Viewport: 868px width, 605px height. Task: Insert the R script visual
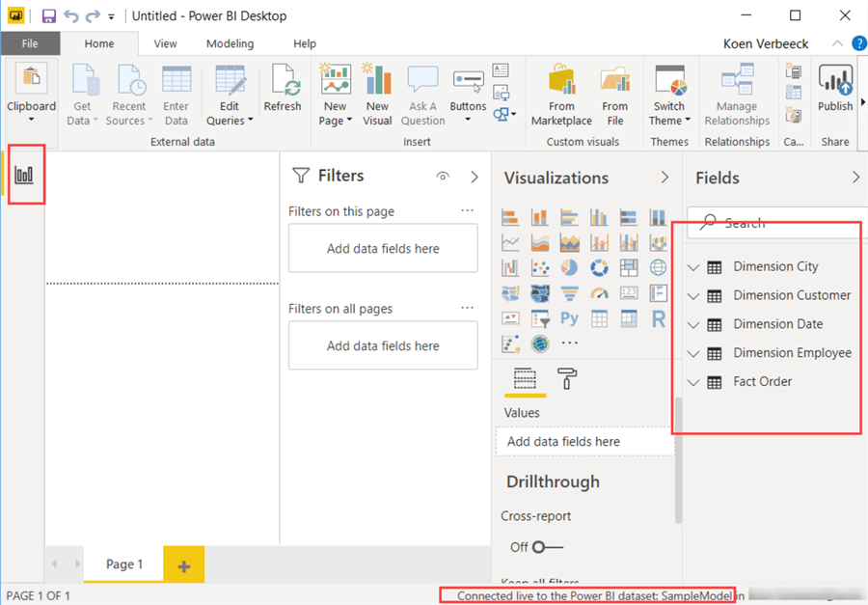[658, 318]
